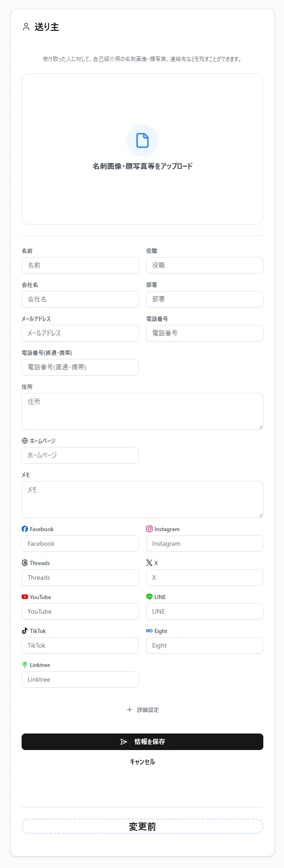Click the YouTube icon

25,597
